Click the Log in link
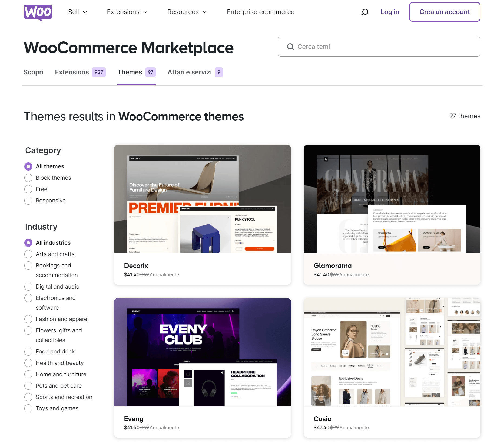 click(x=390, y=12)
